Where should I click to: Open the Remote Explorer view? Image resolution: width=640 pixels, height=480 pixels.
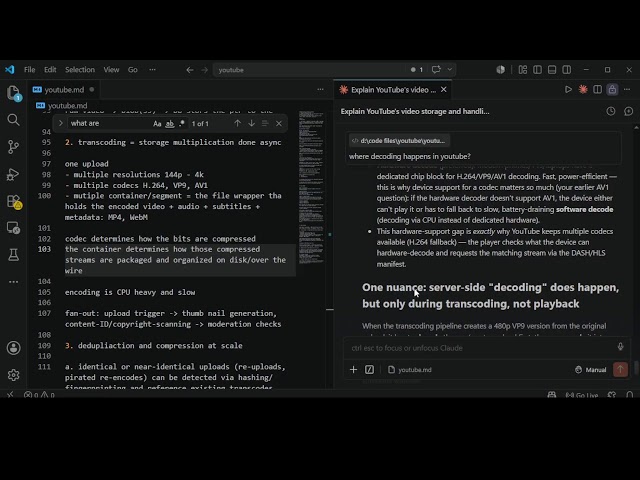pyautogui.click(x=13, y=228)
